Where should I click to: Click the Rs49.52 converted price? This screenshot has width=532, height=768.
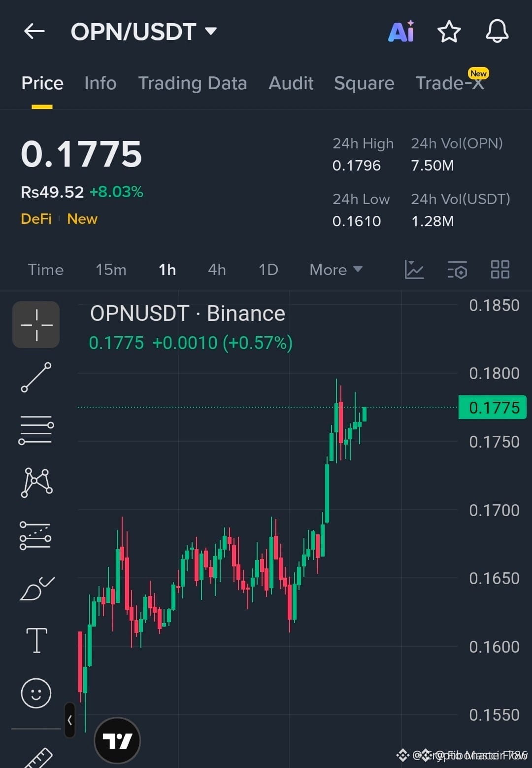[52, 192]
